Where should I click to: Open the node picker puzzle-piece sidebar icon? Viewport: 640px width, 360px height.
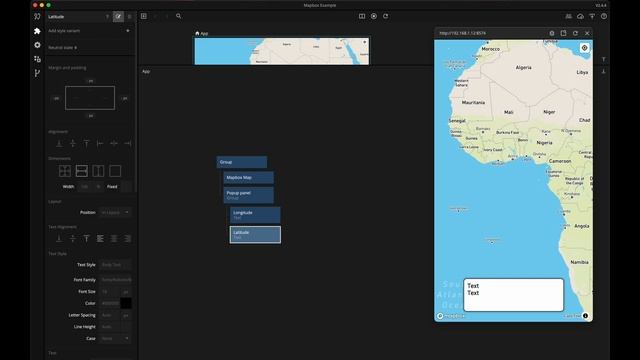tap(37, 31)
